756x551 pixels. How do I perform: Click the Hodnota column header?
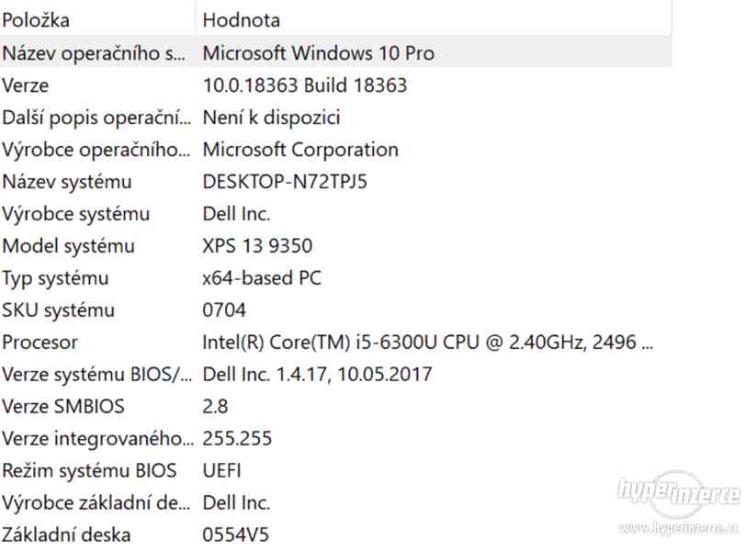pos(434,18)
